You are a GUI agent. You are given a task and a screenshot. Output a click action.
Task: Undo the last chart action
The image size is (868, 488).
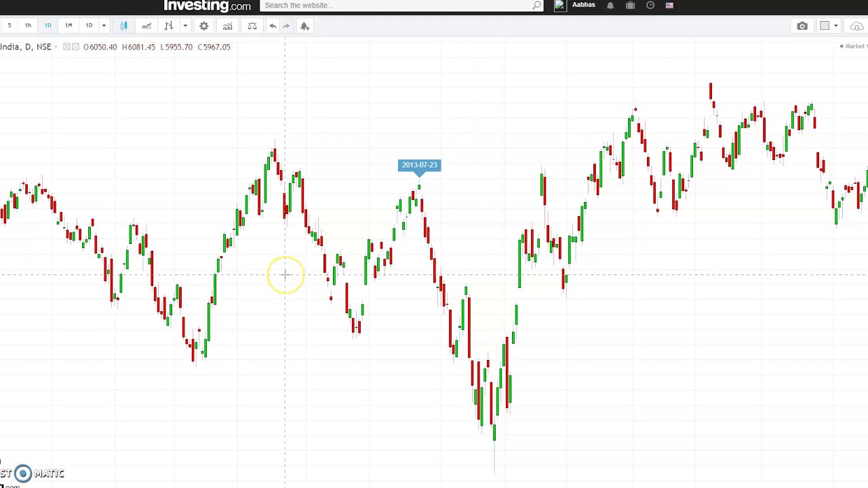[273, 26]
